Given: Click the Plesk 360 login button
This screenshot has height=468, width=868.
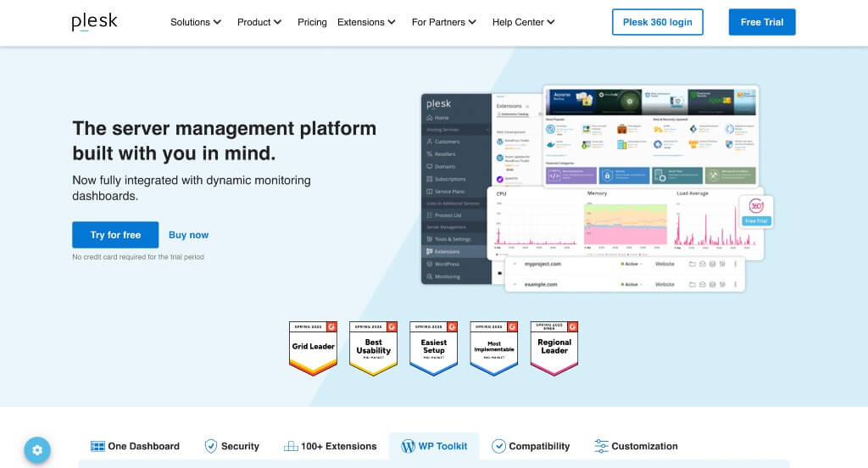Looking at the screenshot, I should coord(658,22).
